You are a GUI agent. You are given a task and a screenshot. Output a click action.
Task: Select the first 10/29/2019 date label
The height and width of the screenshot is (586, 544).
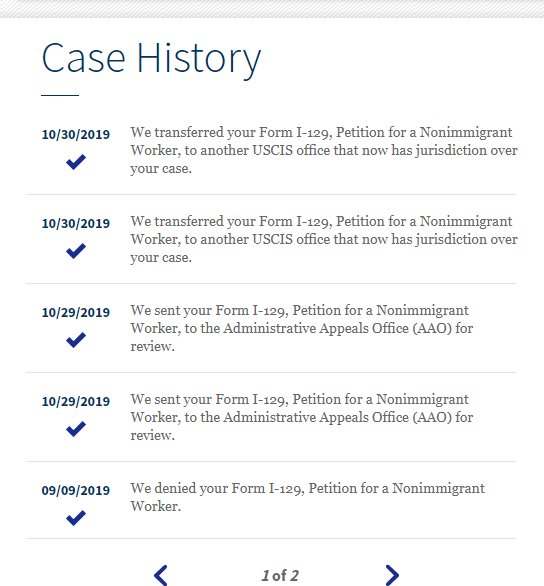(76, 312)
